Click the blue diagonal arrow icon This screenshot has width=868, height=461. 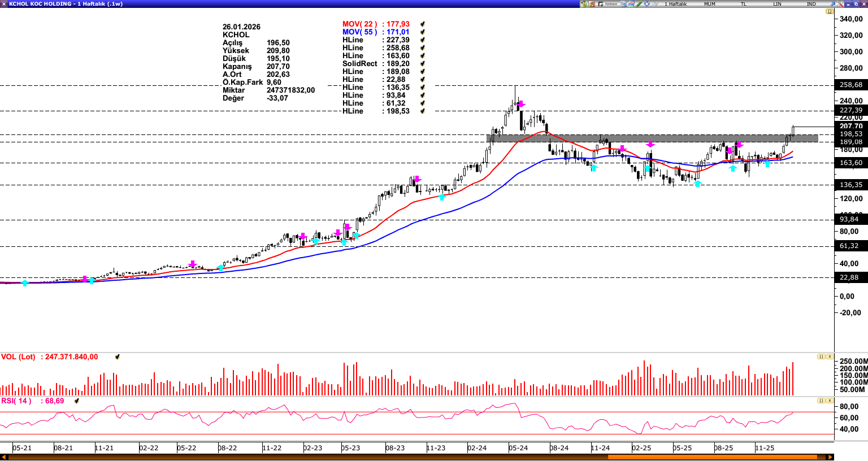[x=832, y=4]
